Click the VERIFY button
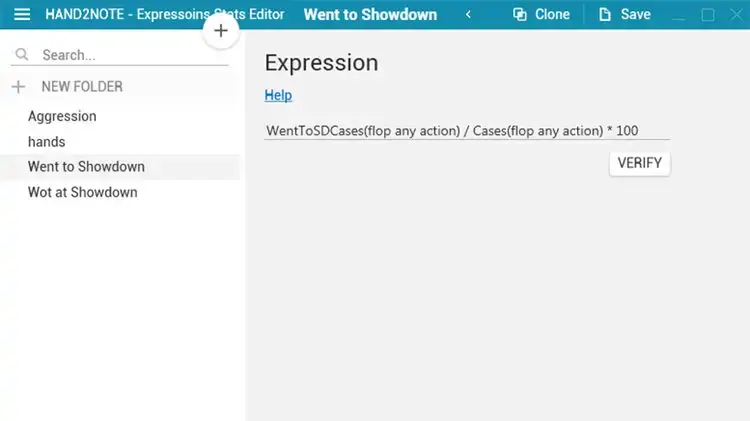750x421 pixels. [x=640, y=163]
